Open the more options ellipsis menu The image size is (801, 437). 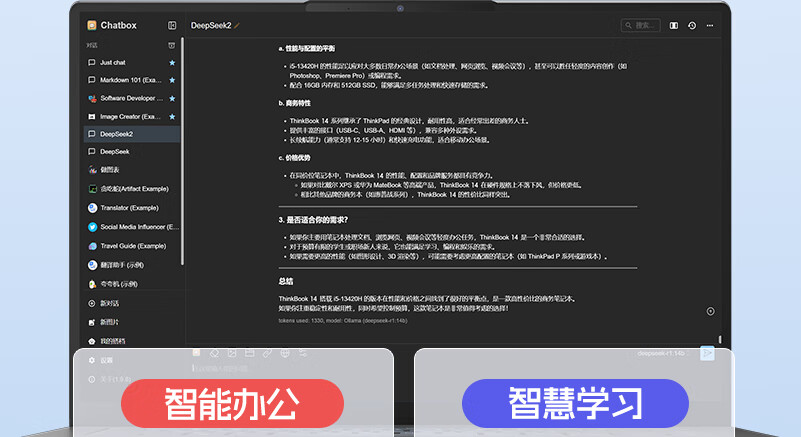[x=710, y=25]
